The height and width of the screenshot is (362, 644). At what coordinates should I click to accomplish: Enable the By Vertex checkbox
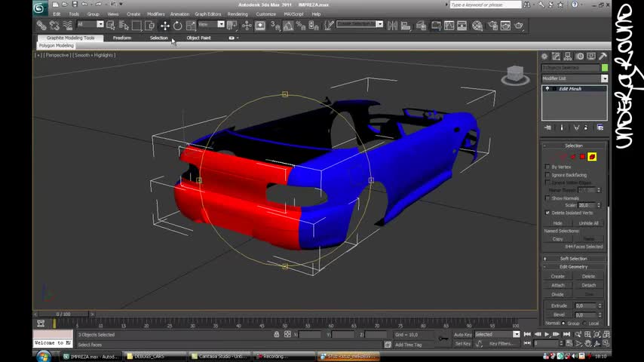point(547,167)
